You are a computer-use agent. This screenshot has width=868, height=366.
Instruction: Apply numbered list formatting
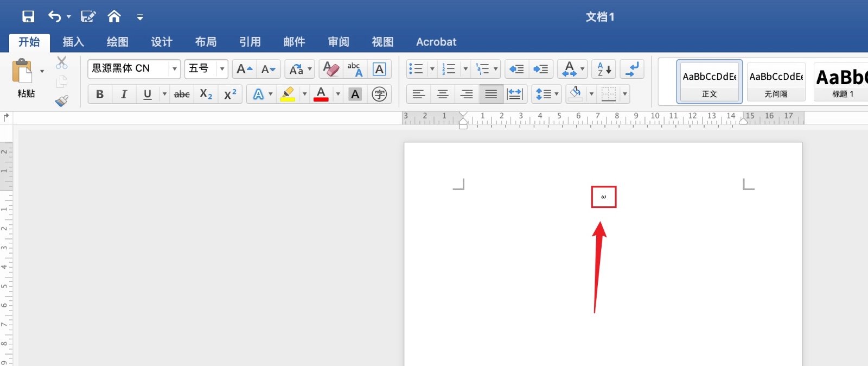tap(449, 69)
